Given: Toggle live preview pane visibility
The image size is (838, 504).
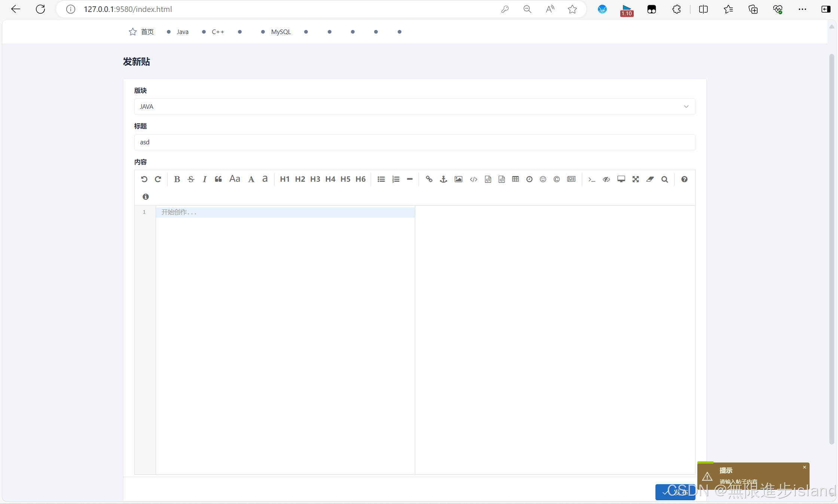Looking at the screenshot, I should 606,179.
